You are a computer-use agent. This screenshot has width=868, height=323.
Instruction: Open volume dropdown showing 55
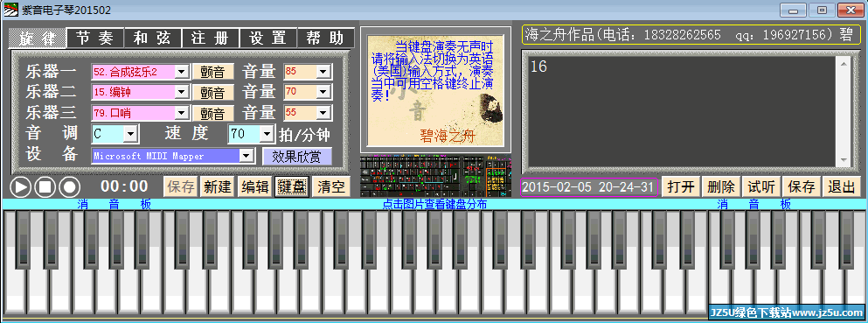323,112
